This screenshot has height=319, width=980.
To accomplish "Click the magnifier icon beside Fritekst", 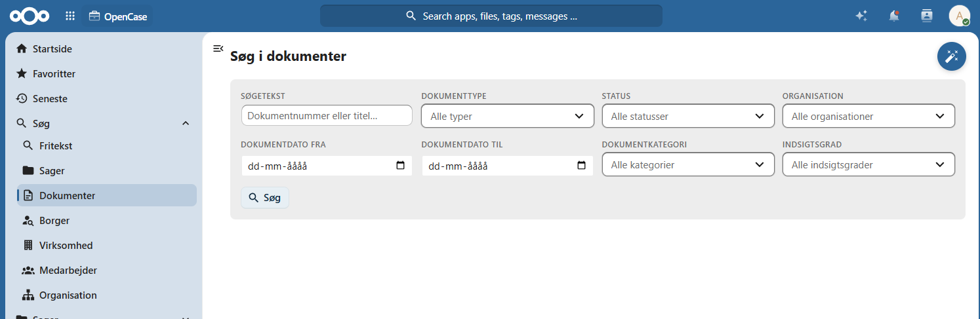I will [x=28, y=146].
